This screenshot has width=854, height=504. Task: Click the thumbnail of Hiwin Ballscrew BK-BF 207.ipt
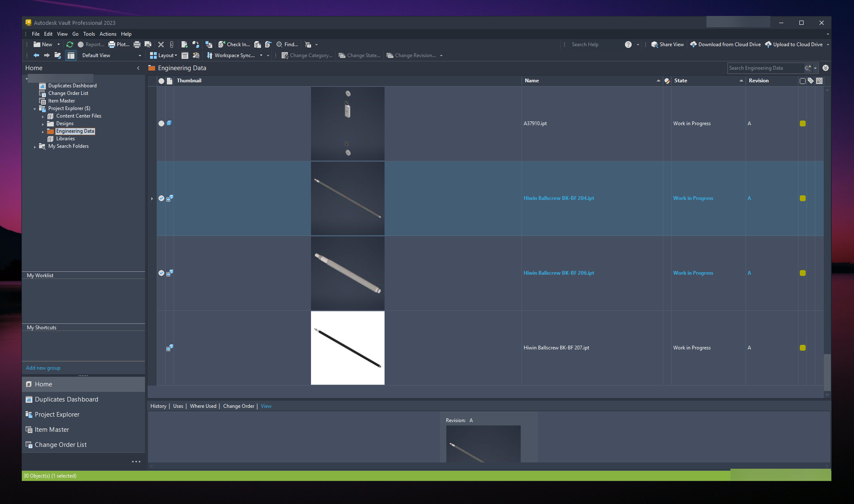pos(348,347)
